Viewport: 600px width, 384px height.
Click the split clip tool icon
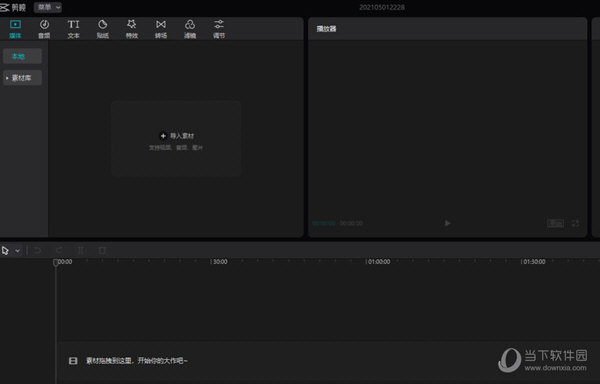pos(81,251)
